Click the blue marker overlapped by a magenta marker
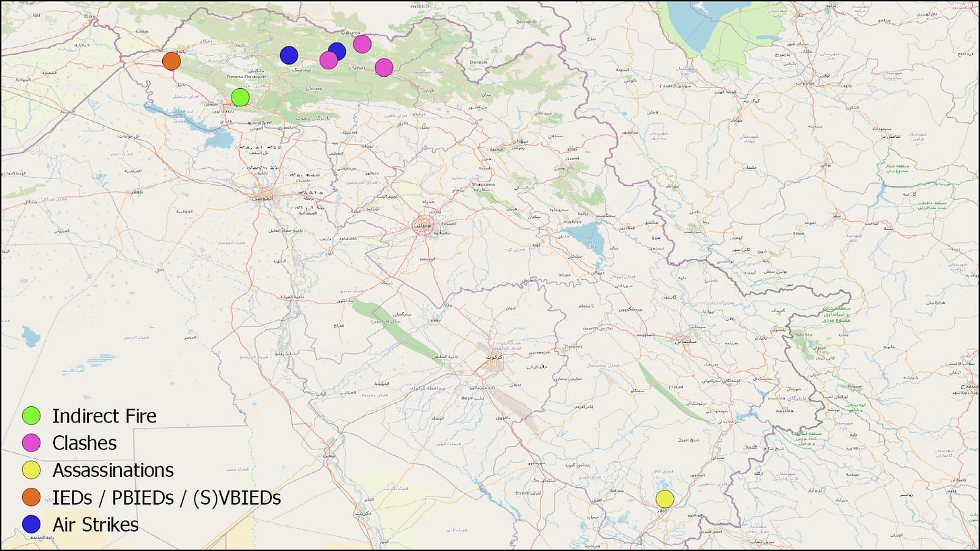The height and width of the screenshot is (551, 980). tap(337, 51)
